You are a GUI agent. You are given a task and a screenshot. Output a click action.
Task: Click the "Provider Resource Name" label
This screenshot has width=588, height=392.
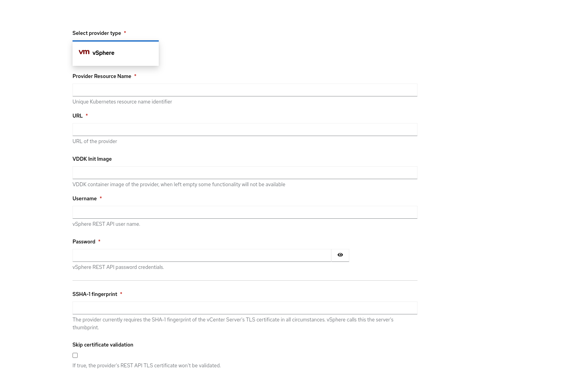point(102,76)
